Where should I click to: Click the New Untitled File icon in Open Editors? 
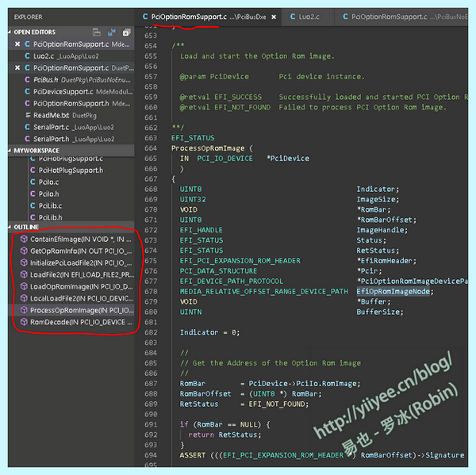coord(97,33)
